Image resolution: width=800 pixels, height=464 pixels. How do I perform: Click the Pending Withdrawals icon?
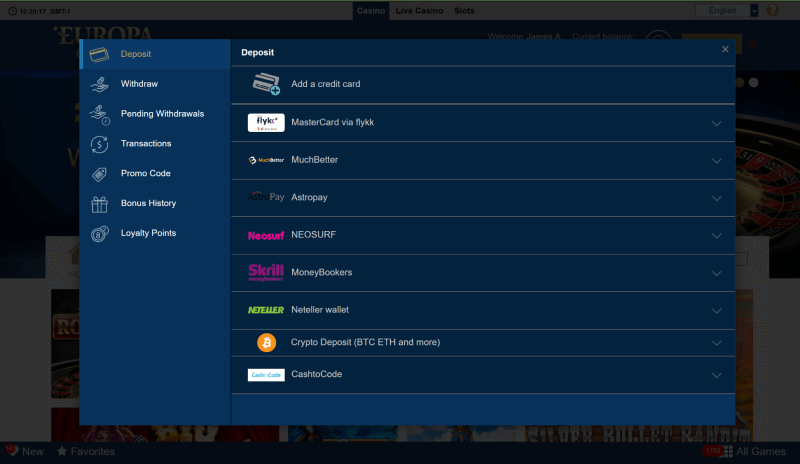pos(99,114)
